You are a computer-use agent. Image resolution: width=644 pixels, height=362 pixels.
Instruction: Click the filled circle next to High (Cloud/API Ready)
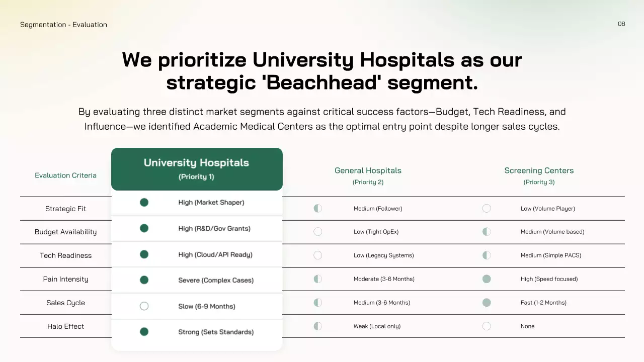pyautogui.click(x=144, y=254)
